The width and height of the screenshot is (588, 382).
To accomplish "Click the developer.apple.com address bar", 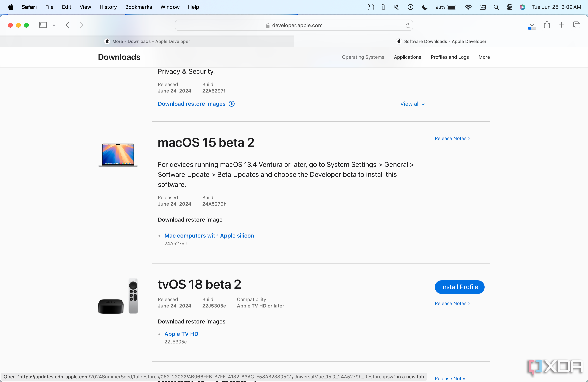I will pyautogui.click(x=294, y=25).
